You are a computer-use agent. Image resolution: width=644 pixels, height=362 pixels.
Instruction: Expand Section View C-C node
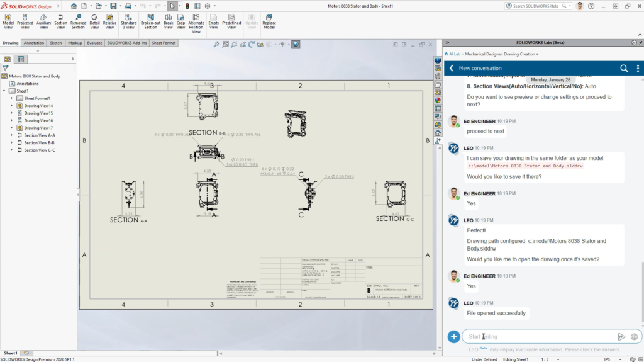point(11,150)
